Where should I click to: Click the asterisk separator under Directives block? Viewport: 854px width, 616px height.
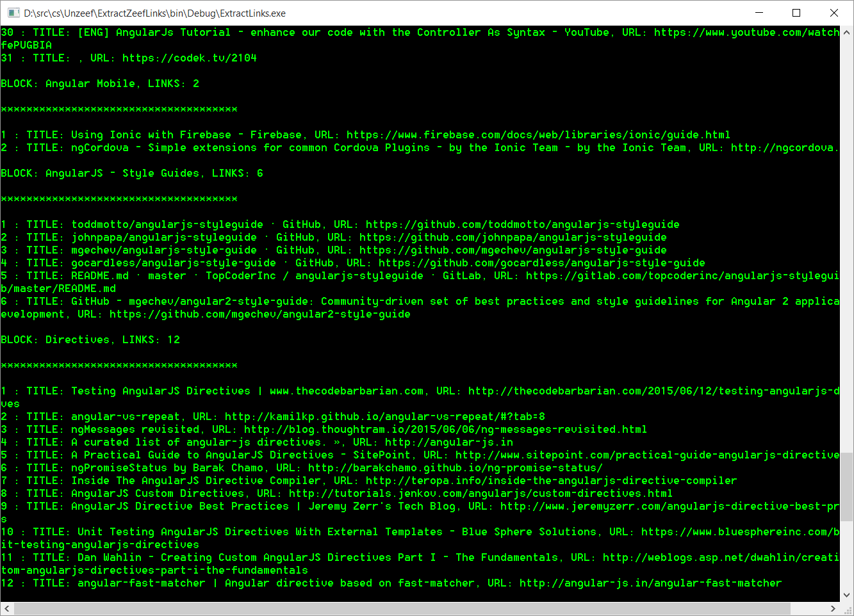(119, 365)
